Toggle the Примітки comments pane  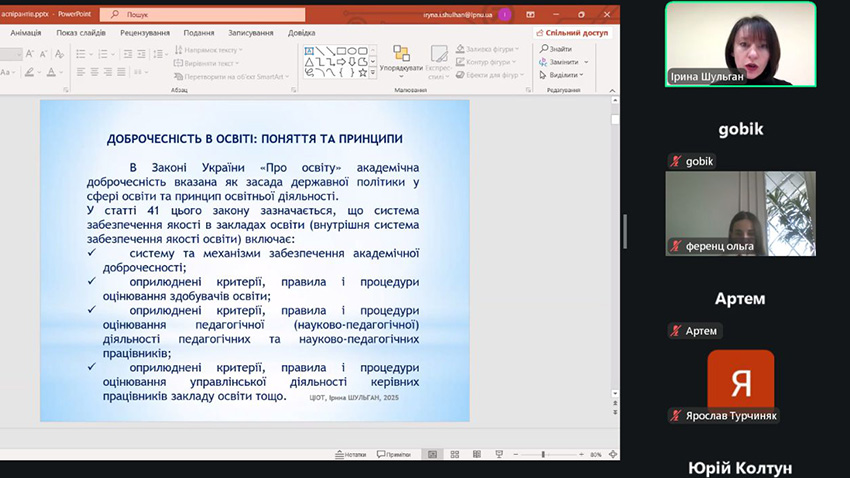394,454
